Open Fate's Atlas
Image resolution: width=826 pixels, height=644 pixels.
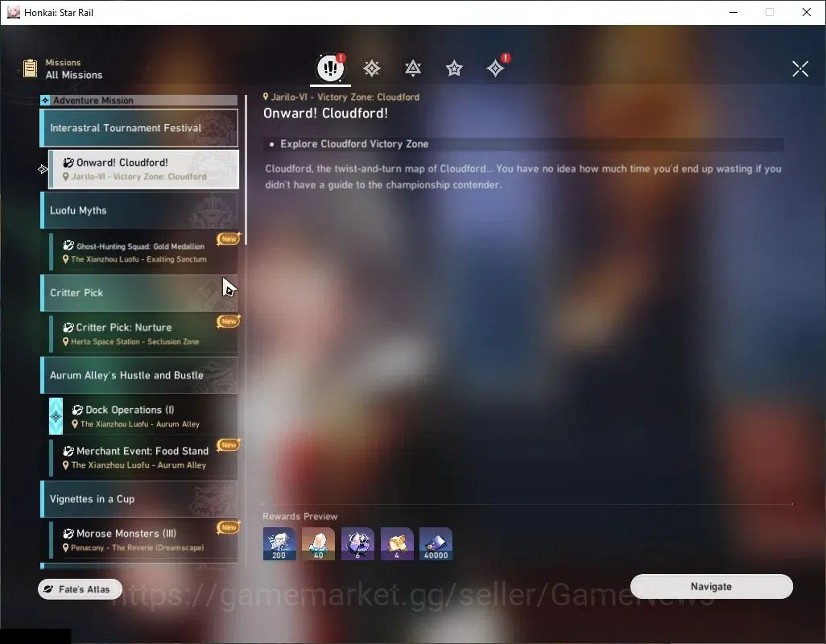tap(80, 589)
